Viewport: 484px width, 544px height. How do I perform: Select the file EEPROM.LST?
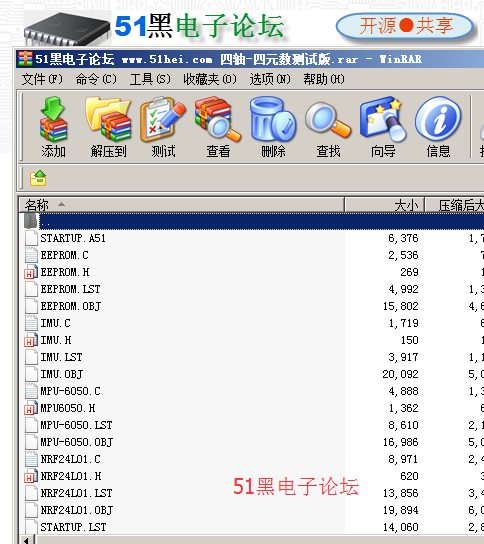pos(70,289)
